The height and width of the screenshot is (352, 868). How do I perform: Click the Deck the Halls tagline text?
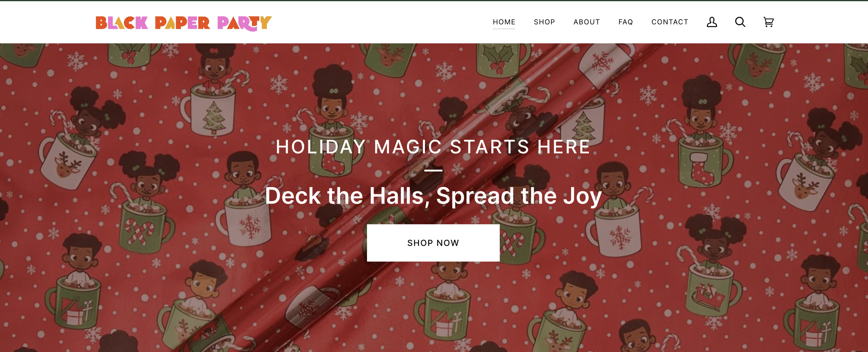point(433,196)
